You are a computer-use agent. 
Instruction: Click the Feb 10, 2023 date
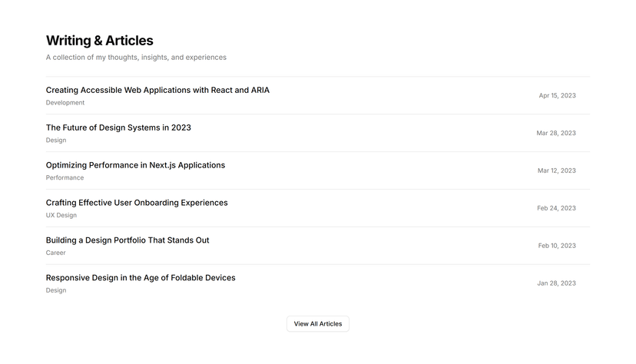click(556, 246)
